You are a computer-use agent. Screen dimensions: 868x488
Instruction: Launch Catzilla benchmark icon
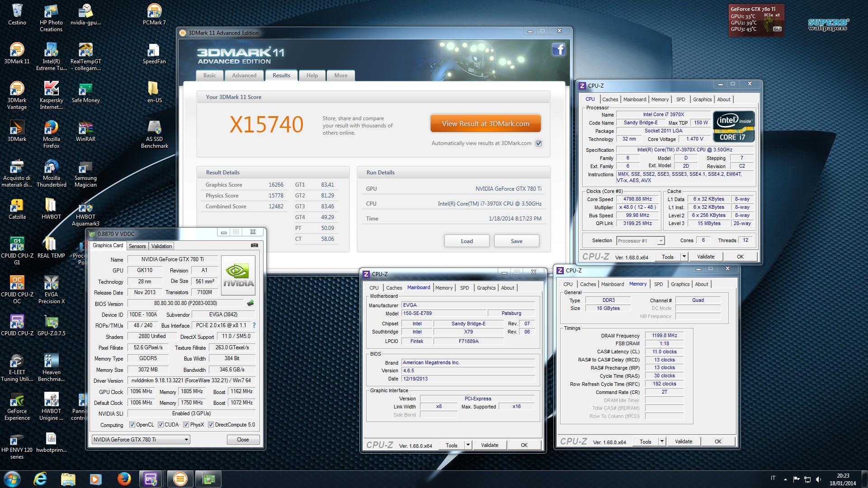click(17, 209)
